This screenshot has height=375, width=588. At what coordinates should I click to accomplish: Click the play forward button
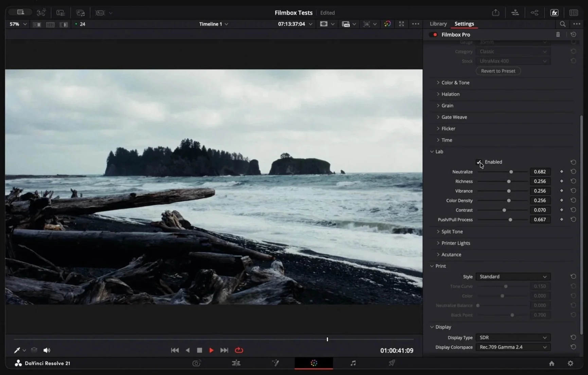211,350
